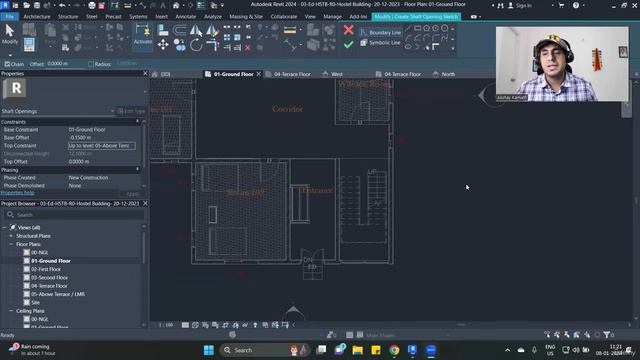
Task: Open the Default 3D View home icon
Action: coord(176,5)
